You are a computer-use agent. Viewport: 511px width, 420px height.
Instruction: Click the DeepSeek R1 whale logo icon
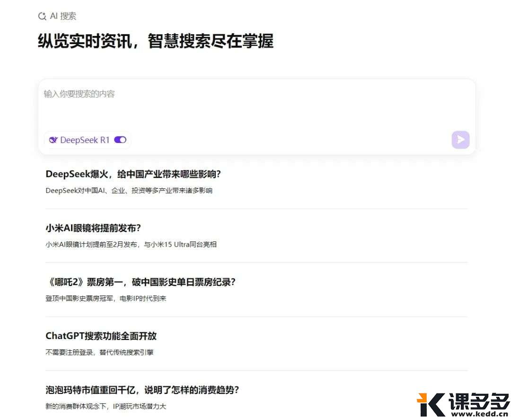(x=53, y=140)
